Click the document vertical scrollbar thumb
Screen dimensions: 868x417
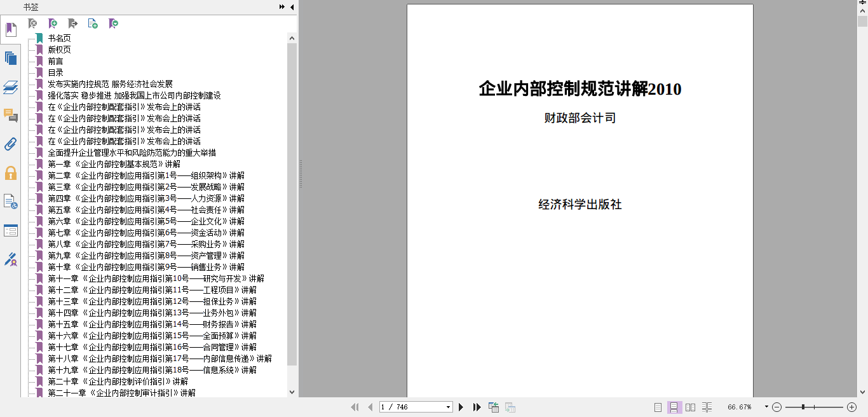pyautogui.click(x=862, y=22)
